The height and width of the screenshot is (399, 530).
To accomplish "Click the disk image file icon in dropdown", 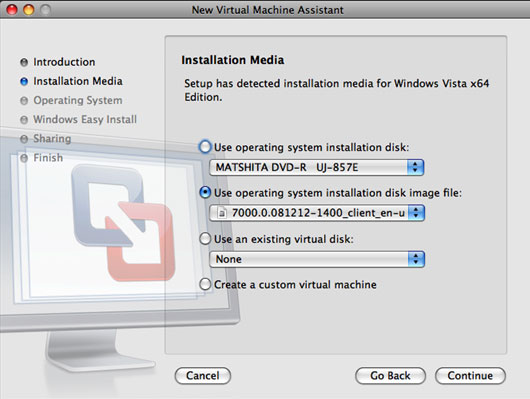I will 222,213.
